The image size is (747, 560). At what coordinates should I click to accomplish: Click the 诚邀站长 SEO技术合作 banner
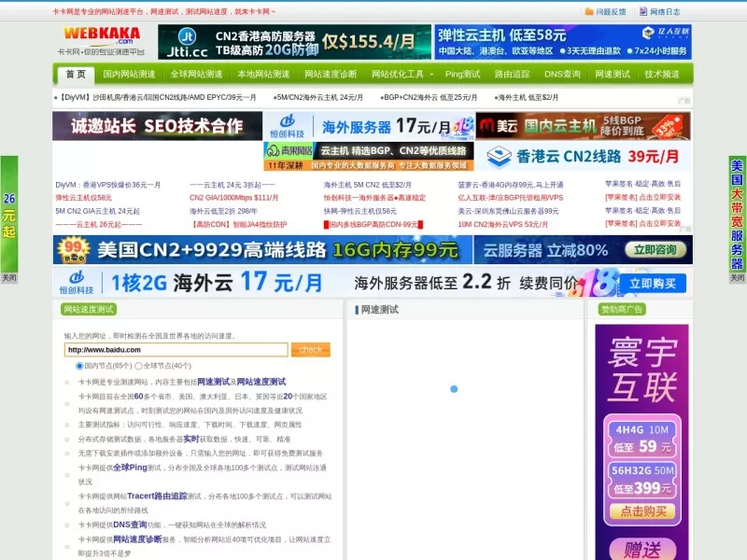point(157,126)
